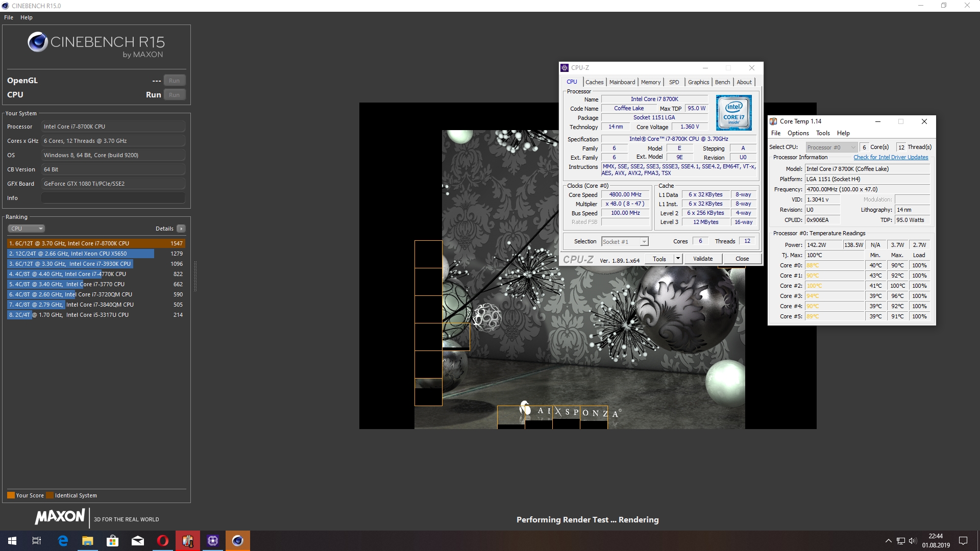Select the Intel Core i7-3770 ranking row

click(96, 284)
